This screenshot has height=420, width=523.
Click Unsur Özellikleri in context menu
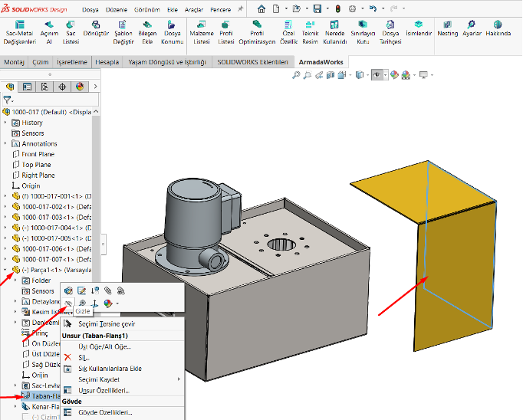[x=104, y=390]
